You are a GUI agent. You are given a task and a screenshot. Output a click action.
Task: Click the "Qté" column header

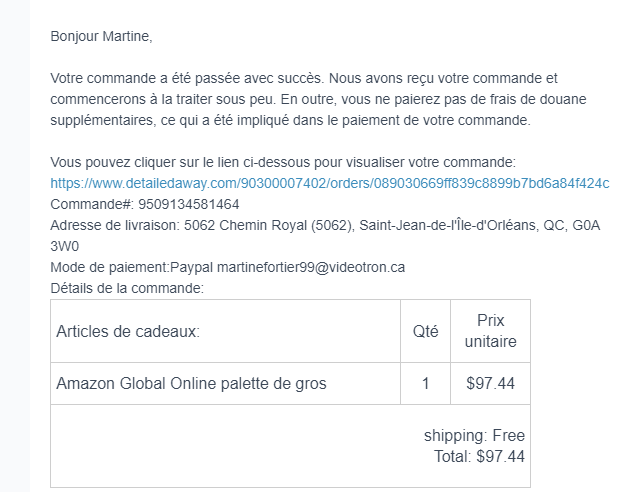click(x=425, y=332)
